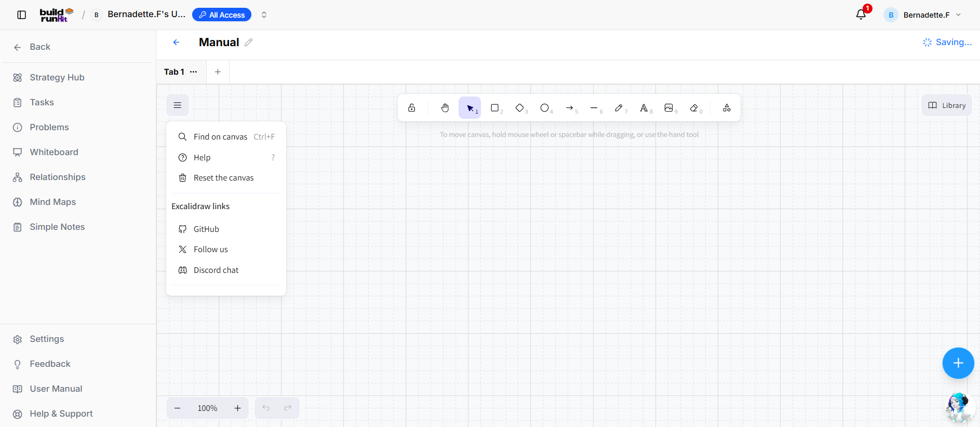
Task: Select the Eraser tool
Action: click(694, 108)
